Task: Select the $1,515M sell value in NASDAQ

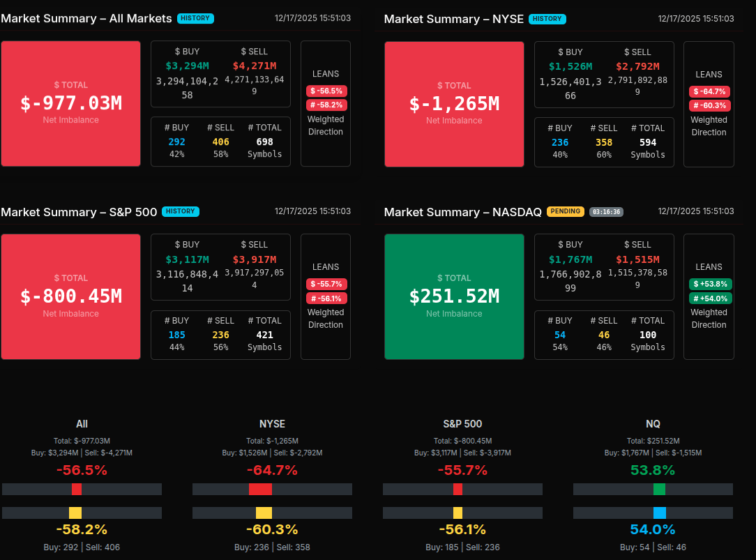Action: point(637,259)
